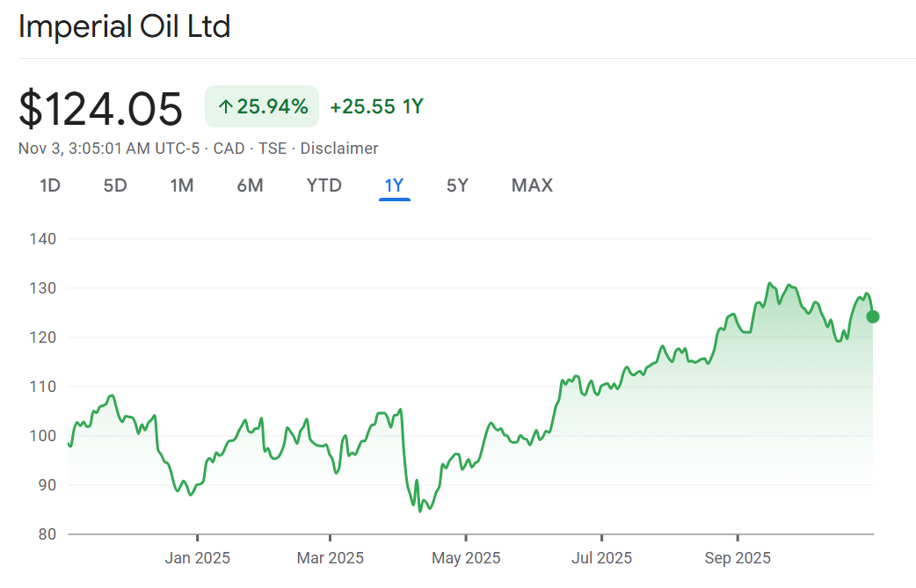The width and height of the screenshot is (916, 588).
Task: Click the 25.94% change badge
Action: 262,107
